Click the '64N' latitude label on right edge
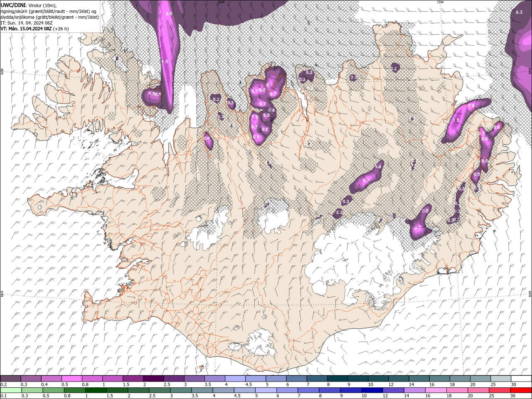Image resolution: width=532 pixels, height=399 pixels. [x=530, y=293]
